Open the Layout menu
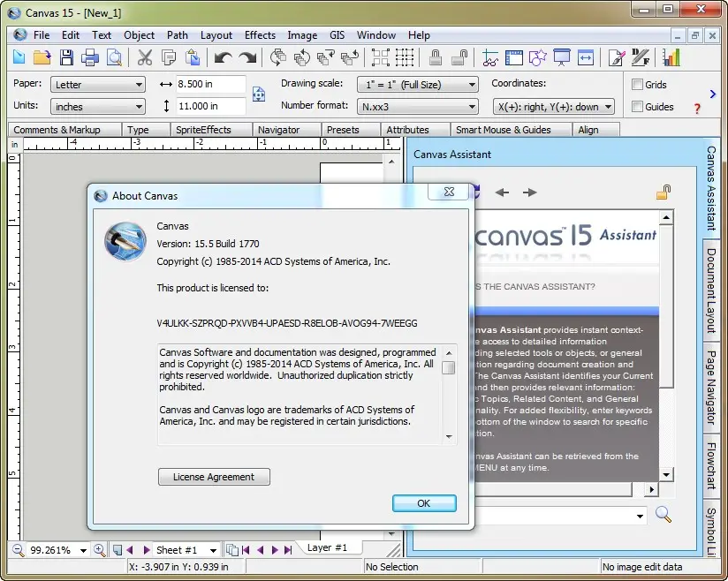This screenshot has height=581, width=728. pos(216,35)
